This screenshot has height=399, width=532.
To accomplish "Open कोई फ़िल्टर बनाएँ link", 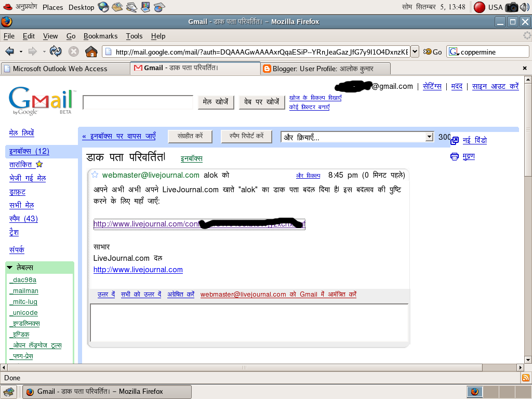I will click(x=309, y=107).
